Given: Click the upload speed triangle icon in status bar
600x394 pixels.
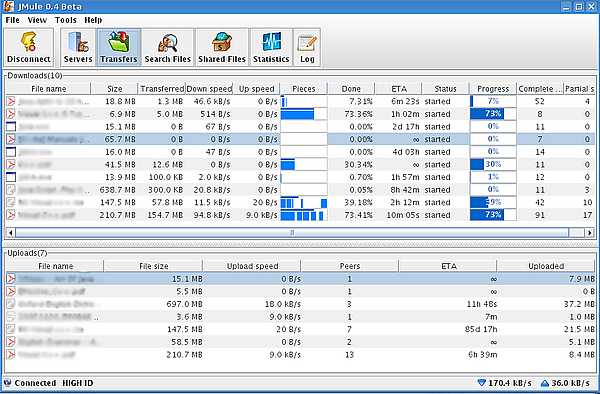Looking at the screenshot, I should point(545,383).
